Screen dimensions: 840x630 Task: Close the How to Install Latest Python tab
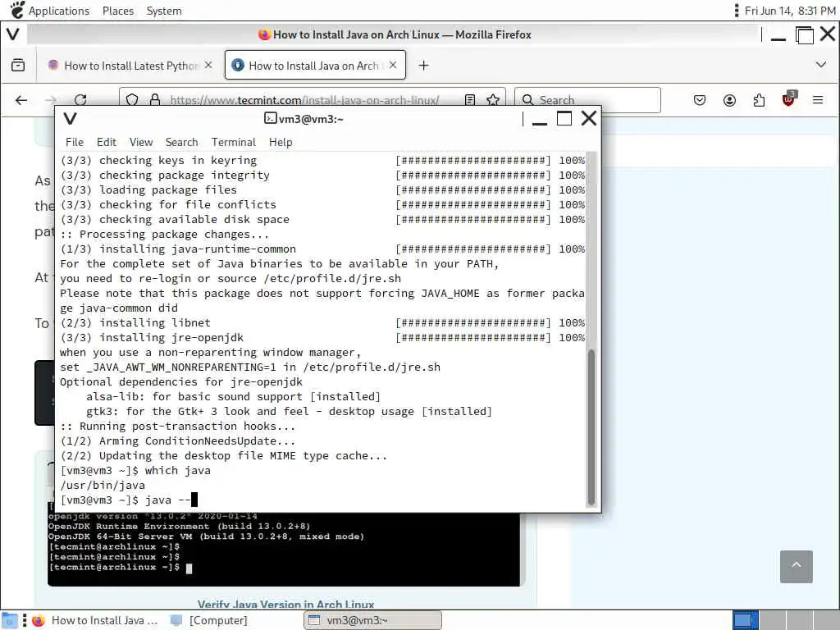(x=208, y=65)
